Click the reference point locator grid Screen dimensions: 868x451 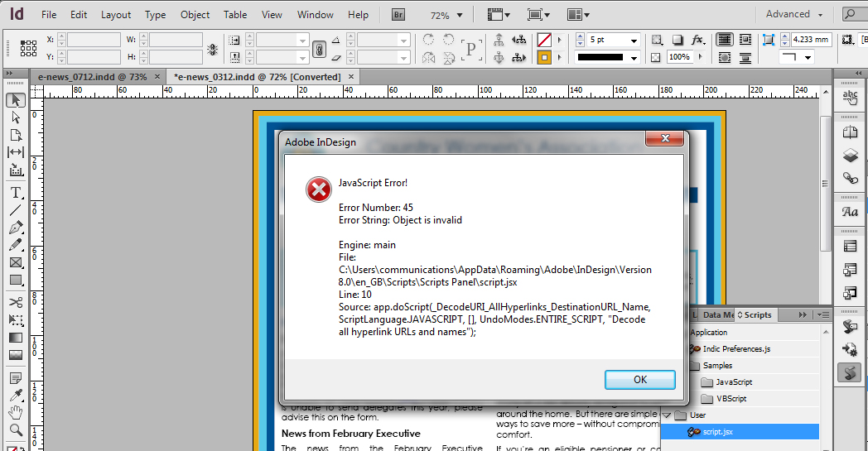point(28,48)
